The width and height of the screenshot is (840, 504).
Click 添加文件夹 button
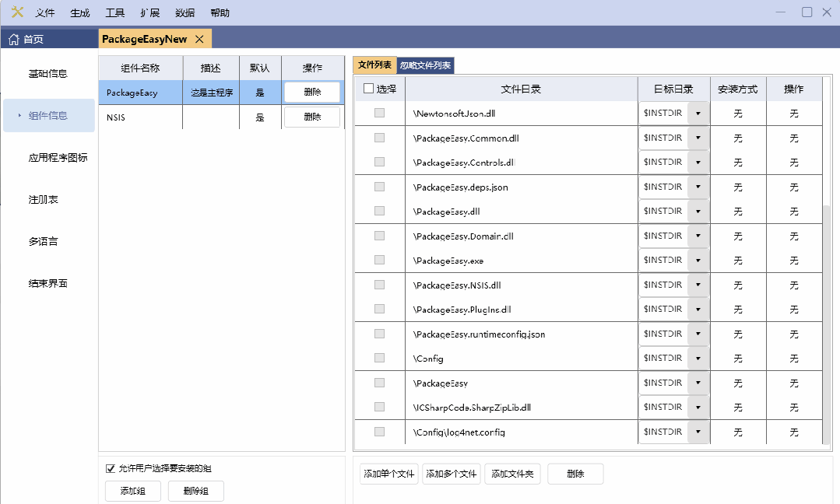(512, 474)
